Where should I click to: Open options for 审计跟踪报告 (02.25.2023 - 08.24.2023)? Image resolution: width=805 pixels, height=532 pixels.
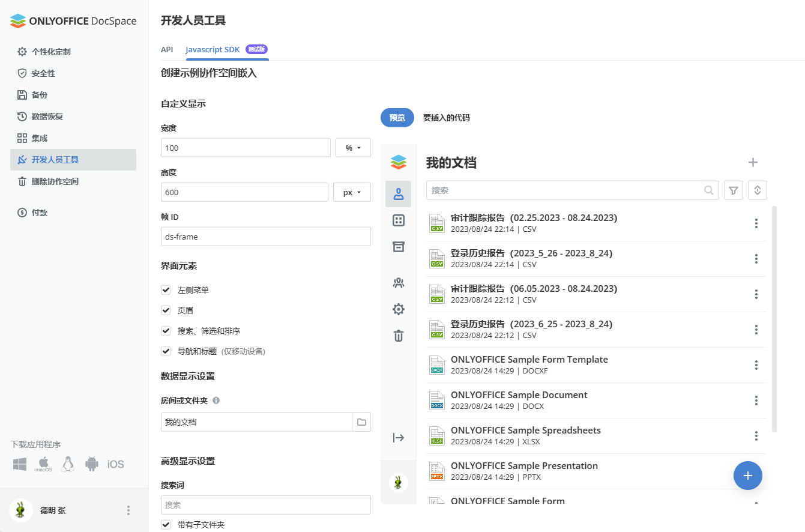(x=756, y=223)
